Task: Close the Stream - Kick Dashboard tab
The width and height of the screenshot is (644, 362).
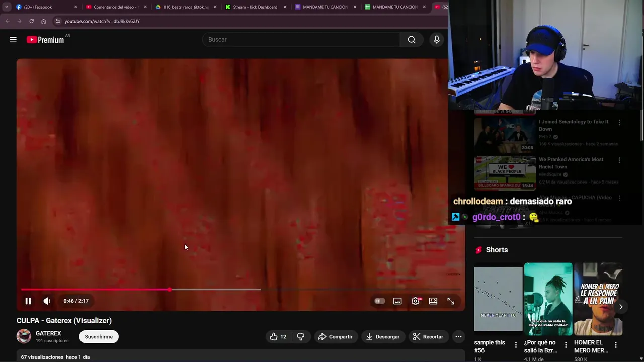Action: [x=285, y=7]
